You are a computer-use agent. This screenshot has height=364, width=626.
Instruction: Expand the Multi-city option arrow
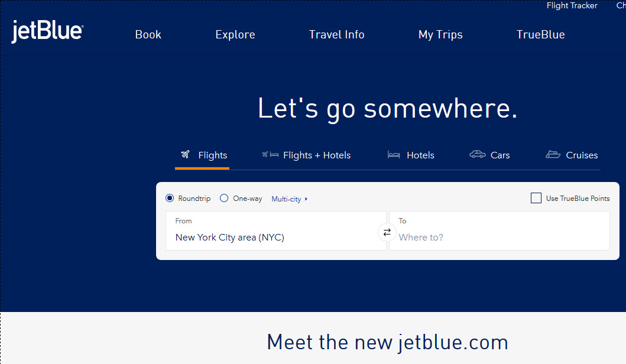click(306, 199)
